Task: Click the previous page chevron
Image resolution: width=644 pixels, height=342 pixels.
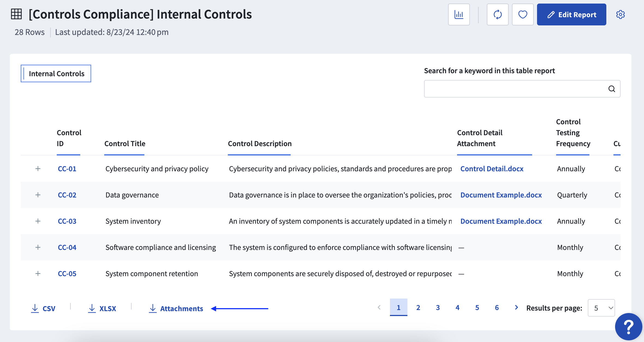Action: pos(379,307)
